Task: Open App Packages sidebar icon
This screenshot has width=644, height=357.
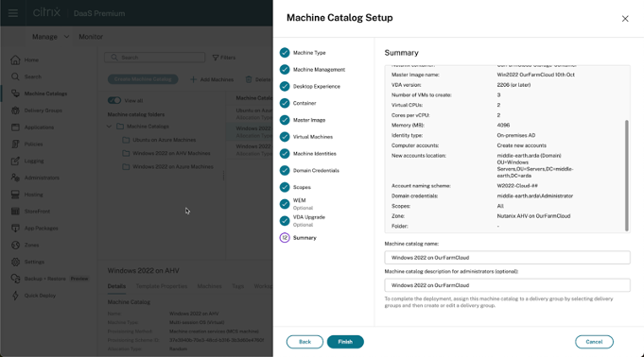Action: point(15,229)
